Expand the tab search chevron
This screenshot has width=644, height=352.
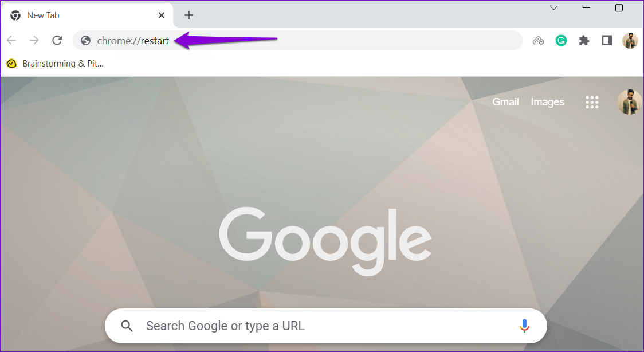[553, 8]
